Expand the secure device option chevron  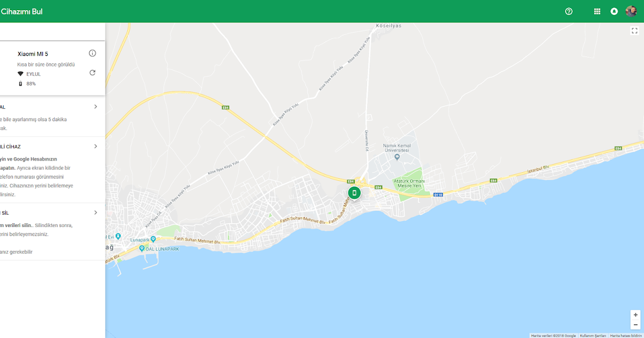point(96,146)
